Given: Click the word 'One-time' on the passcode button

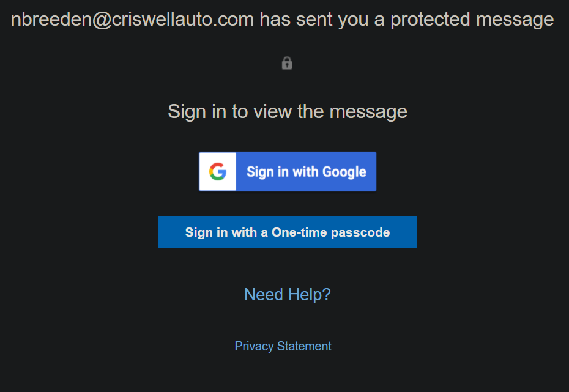Looking at the screenshot, I should [300, 232].
